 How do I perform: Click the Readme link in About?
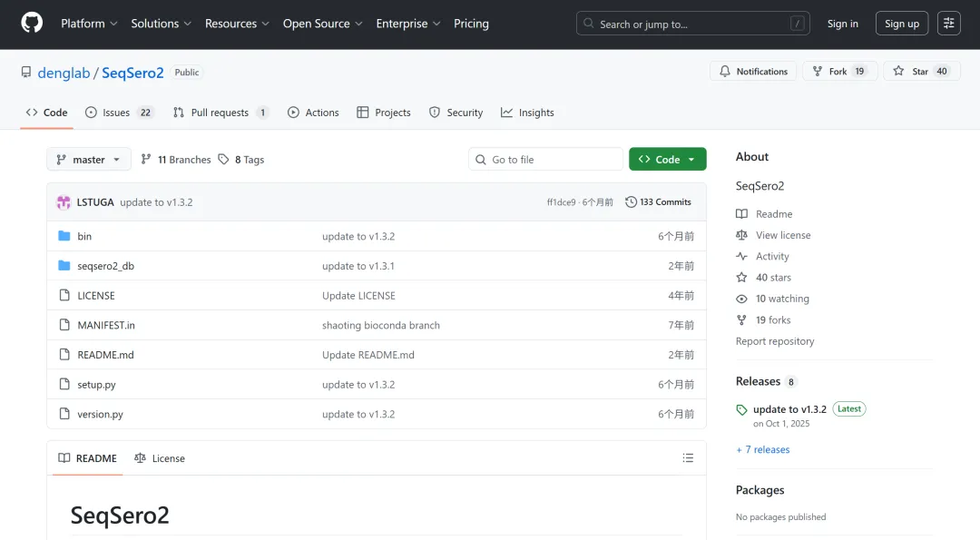[764, 214]
